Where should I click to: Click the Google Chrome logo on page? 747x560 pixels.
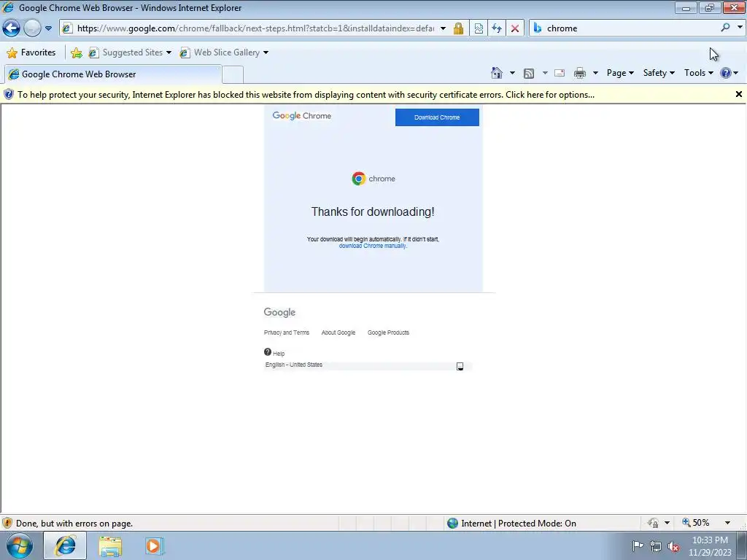301,116
